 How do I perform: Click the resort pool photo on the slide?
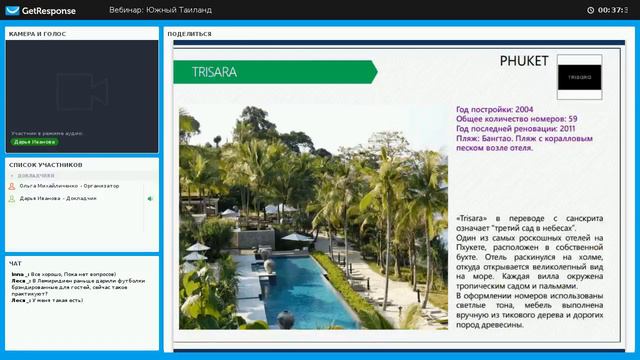(313, 218)
